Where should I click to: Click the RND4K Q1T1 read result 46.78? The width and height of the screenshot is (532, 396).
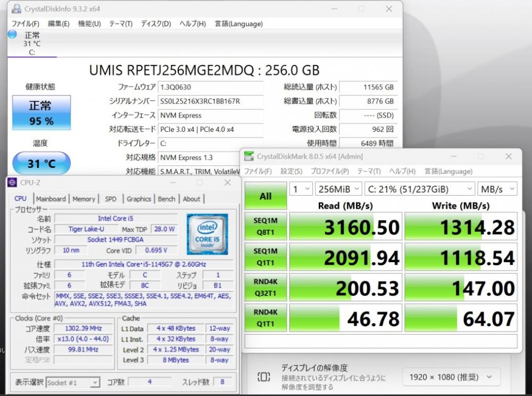[x=346, y=318]
